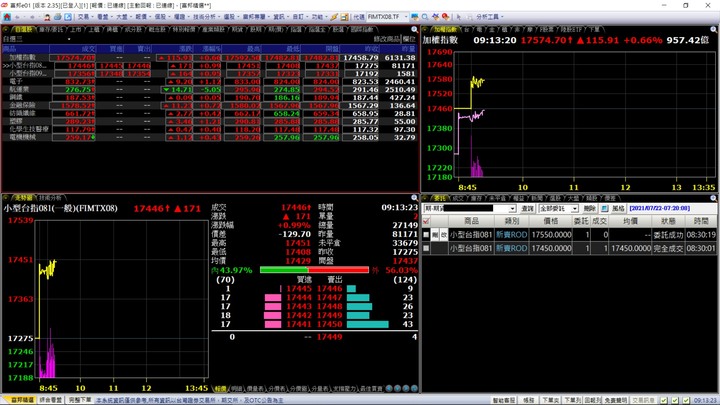
Task: Click the 風格 style button
Action: (618, 208)
